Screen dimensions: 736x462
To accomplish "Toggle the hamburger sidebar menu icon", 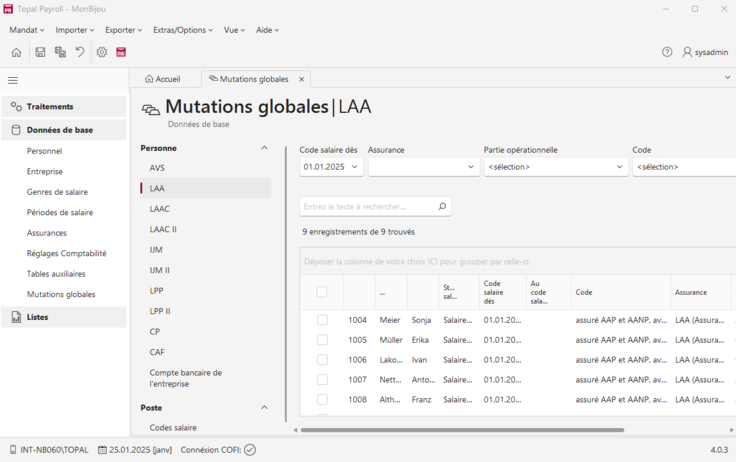I will point(13,80).
